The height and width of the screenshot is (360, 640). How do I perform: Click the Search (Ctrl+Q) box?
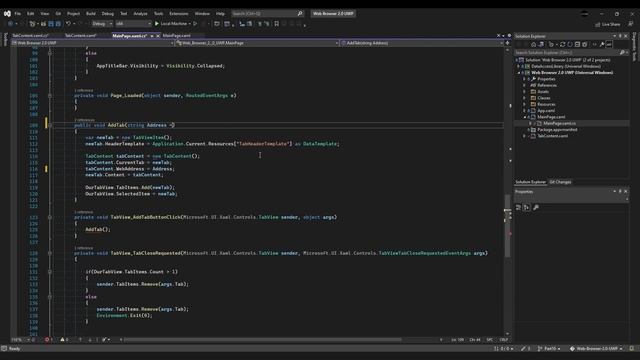pos(267,13)
